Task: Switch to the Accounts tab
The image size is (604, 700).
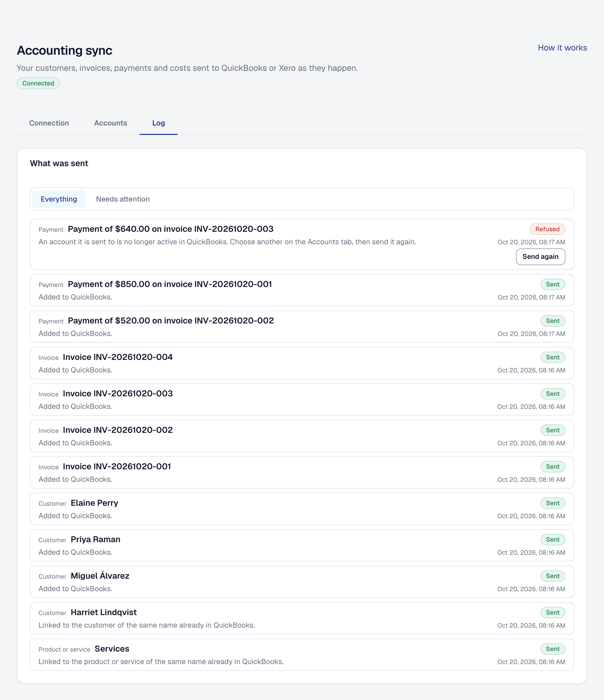Action: pyautogui.click(x=110, y=123)
